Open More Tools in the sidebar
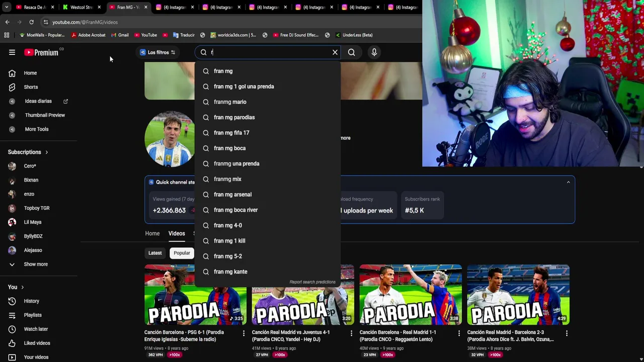644x362 pixels. point(37,129)
